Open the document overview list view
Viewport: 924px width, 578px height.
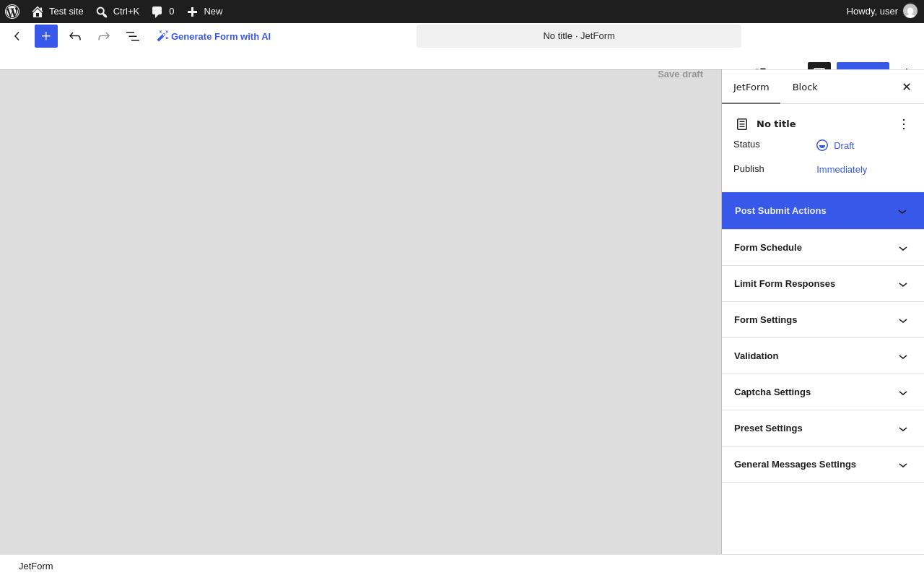point(133,36)
